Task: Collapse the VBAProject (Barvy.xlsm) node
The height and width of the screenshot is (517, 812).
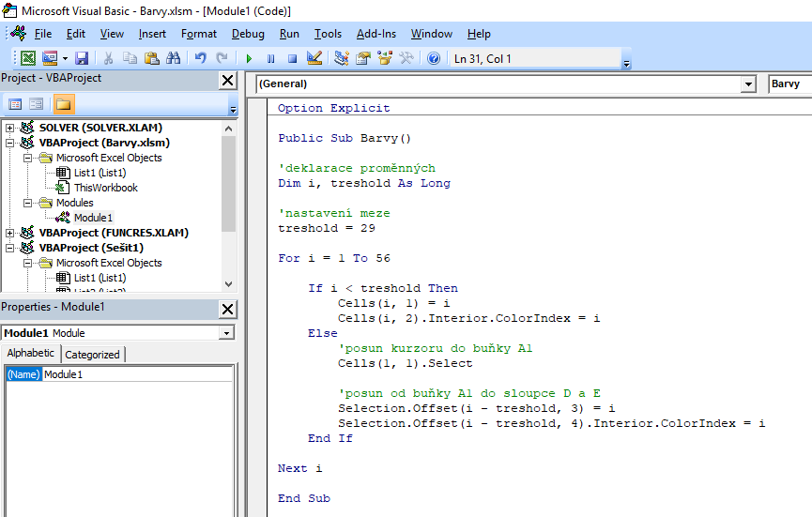Action: point(9,143)
